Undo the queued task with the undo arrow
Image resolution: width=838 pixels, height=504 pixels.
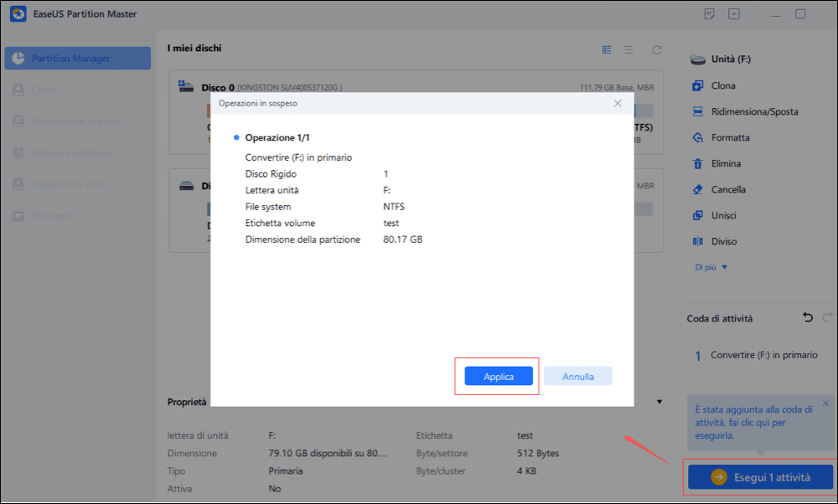click(808, 317)
